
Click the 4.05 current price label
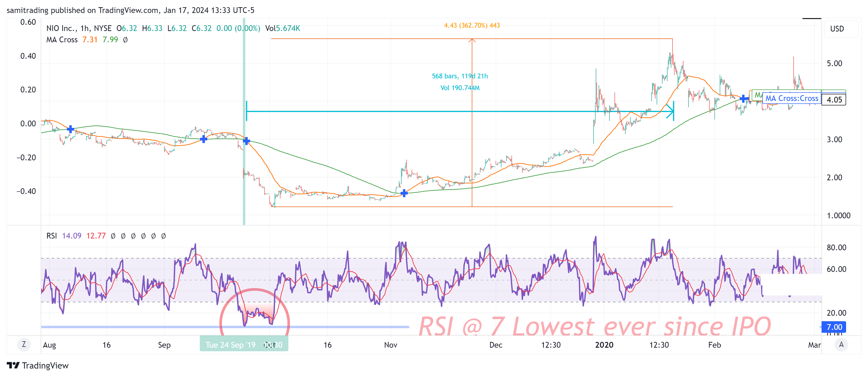pyautogui.click(x=834, y=100)
